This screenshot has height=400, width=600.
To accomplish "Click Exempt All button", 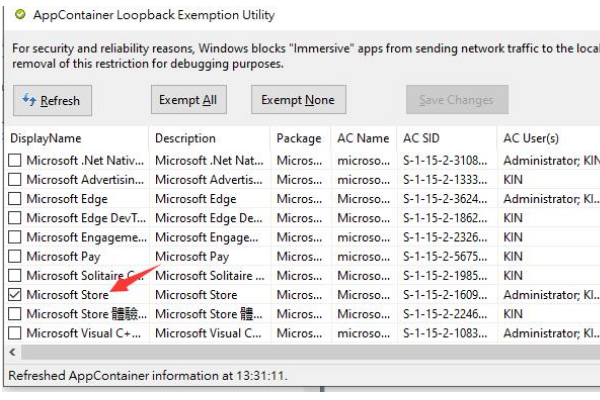I will 189,100.
